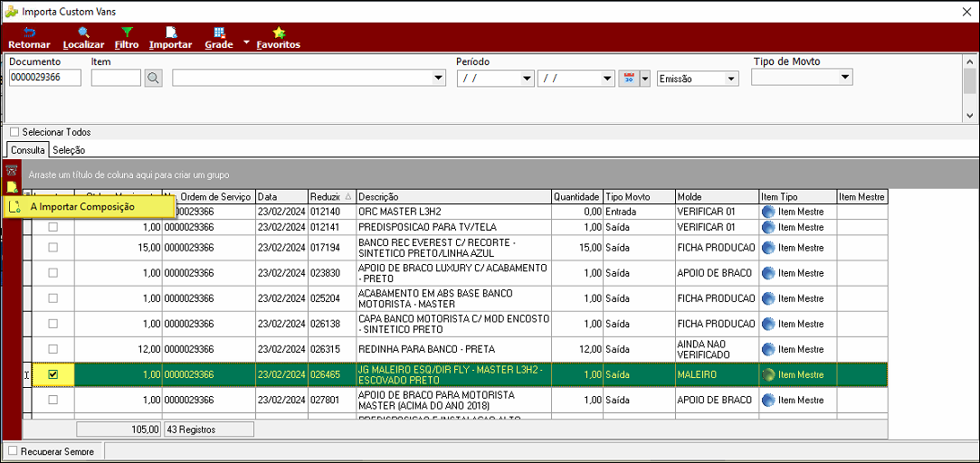Enable the Selecionar Todos checkbox
The width and height of the screenshot is (980, 463).
(14, 132)
